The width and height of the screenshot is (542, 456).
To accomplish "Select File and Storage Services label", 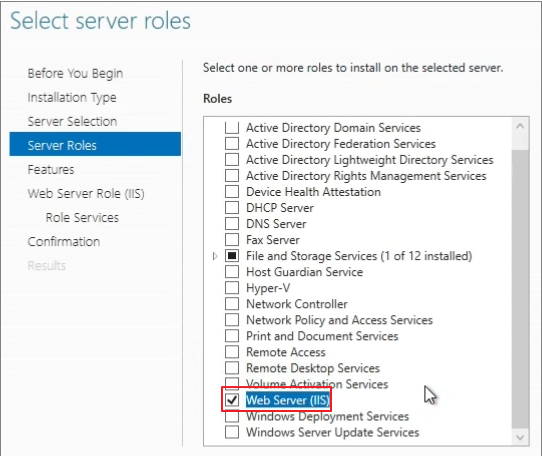I will (x=359, y=256).
